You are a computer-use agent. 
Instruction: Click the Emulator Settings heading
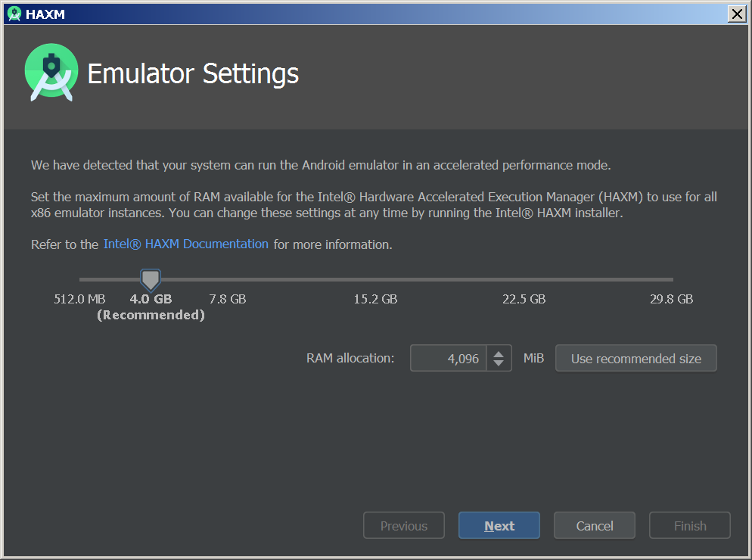(193, 73)
